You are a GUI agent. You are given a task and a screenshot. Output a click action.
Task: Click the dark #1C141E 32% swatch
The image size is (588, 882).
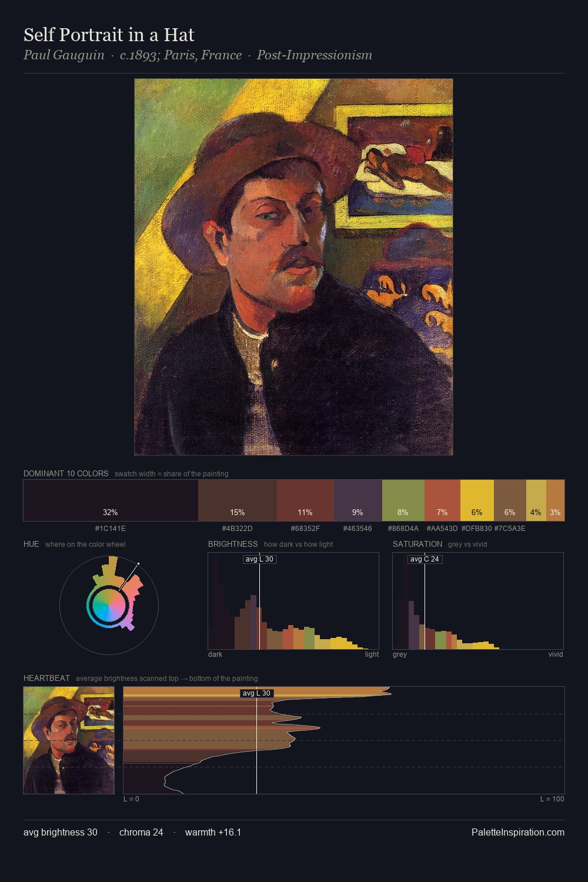pos(111,500)
